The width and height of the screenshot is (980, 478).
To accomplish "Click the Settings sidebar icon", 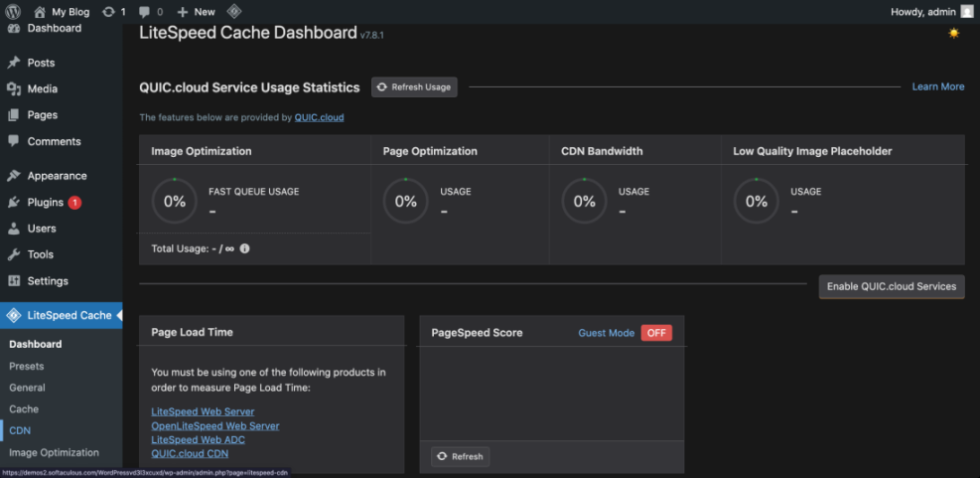I will pyautogui.click(x=14, y=281).
